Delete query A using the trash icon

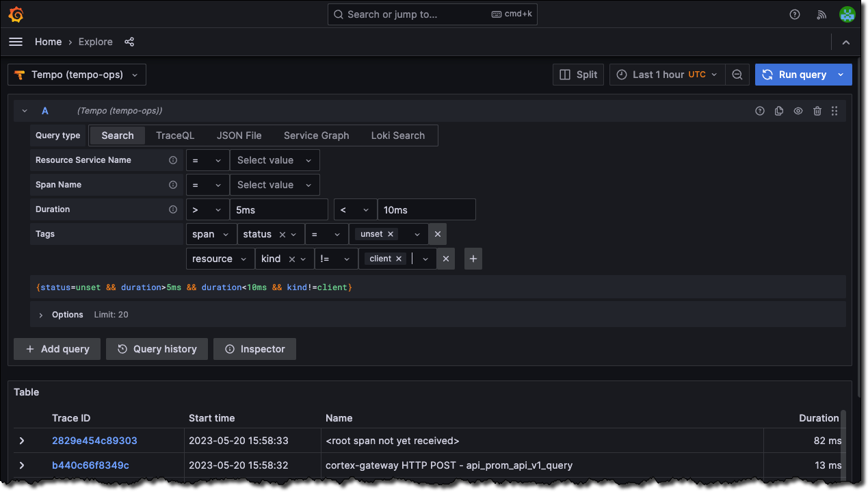tap(817, 110)
